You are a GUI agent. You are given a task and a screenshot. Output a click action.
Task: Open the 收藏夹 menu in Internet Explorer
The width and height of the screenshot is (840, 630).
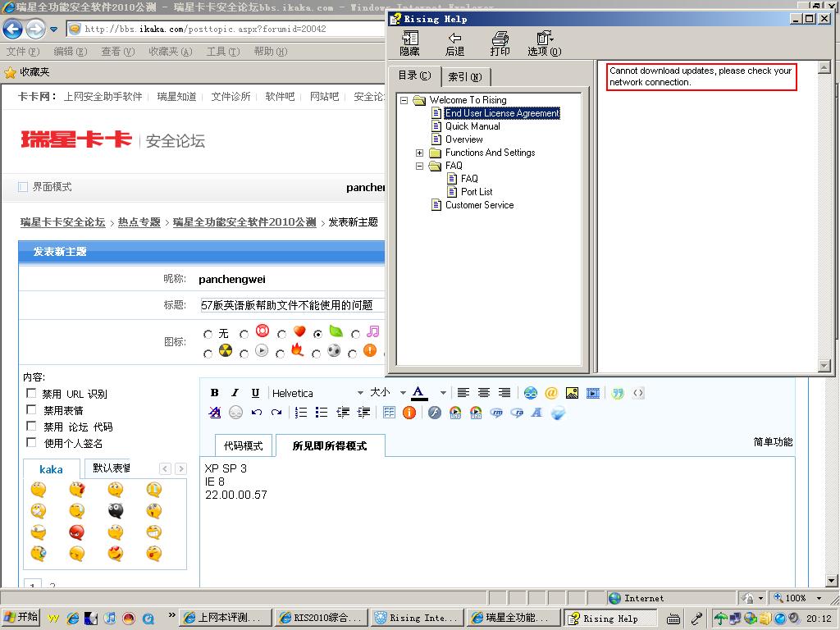click(171, 52)
